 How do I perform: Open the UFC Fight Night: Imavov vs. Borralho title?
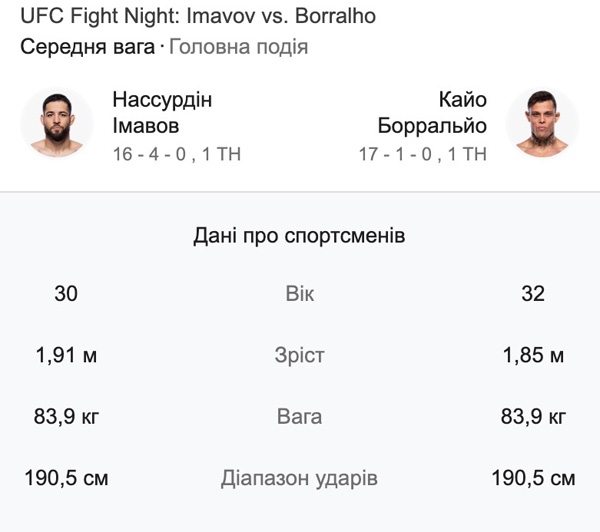click(198, 16)
